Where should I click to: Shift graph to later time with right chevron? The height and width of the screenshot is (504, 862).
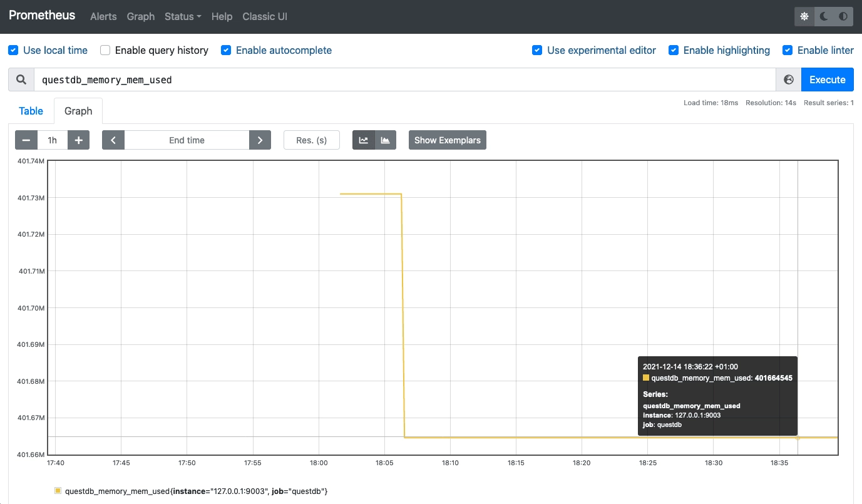260,140
